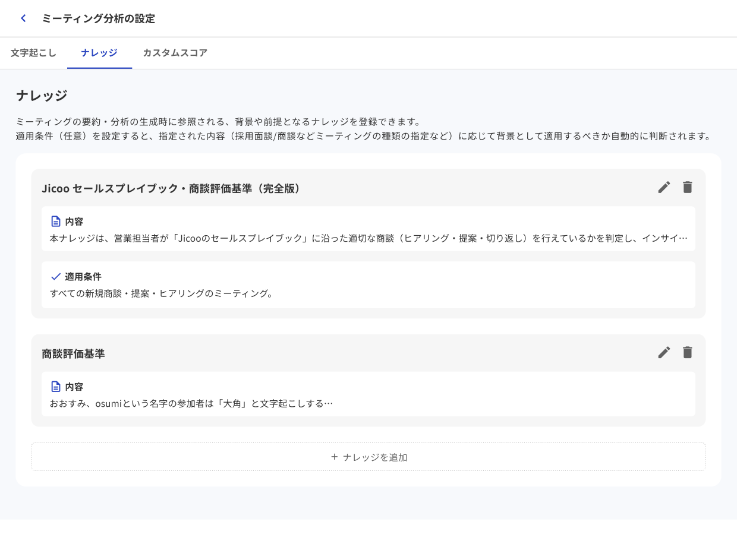Delete the Jicoo セールスプレイブック knowledge with trash icon

click(x=687, y=187)
